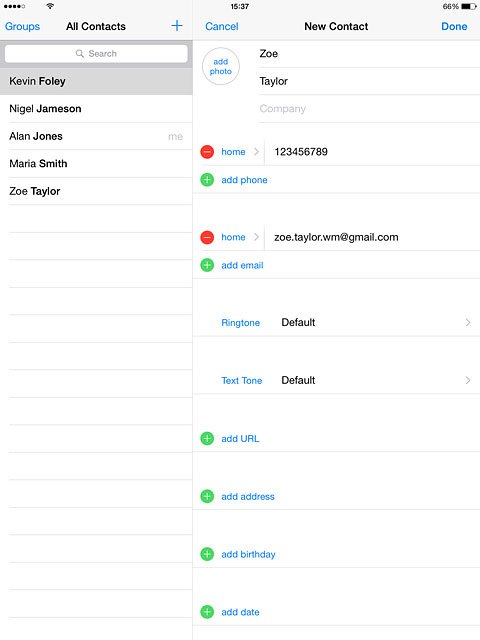Tap green plus beside add email
Image resolution: width=480 pixels, height=640 pixels.
click(x=207, y=265)
